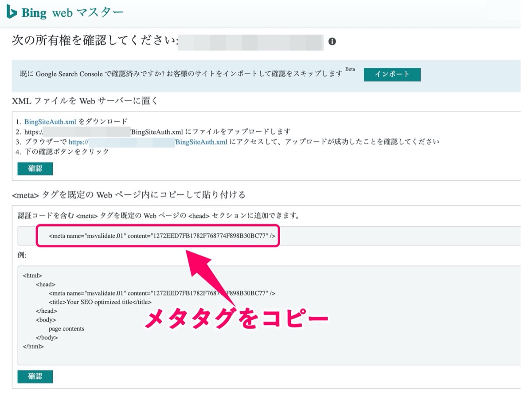Click the heading '次の所有権を確認してください'

point(95,41)
